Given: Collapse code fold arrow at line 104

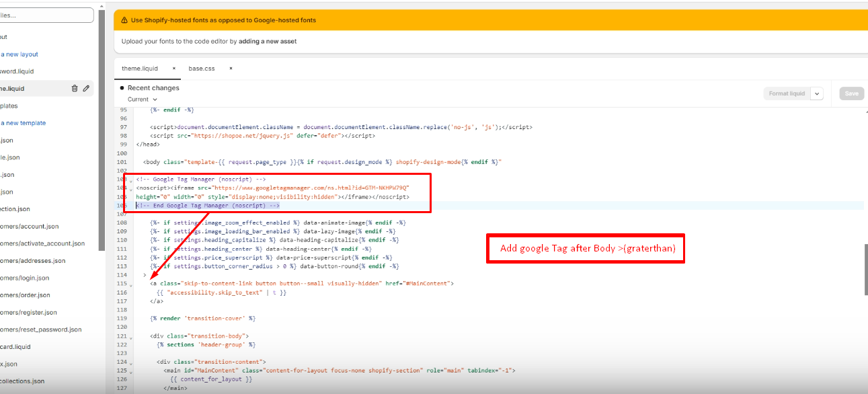Looking at the screenshot, I should tap(130, 190).
